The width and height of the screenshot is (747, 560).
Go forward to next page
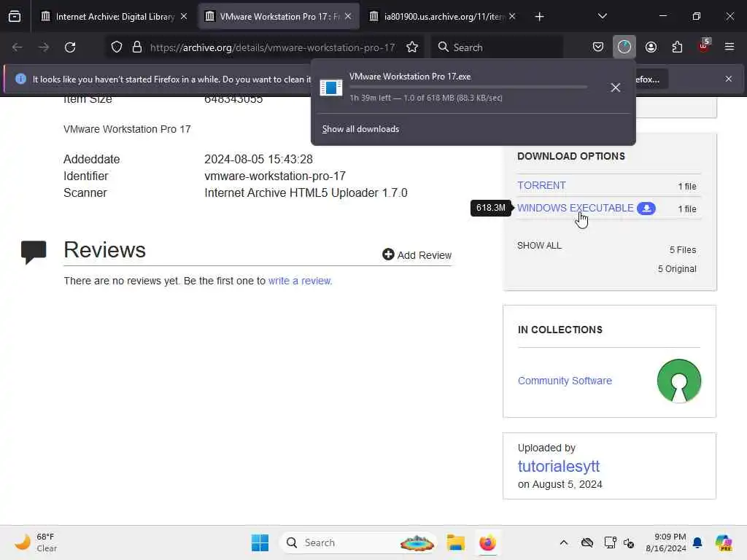tap(43, 47)
